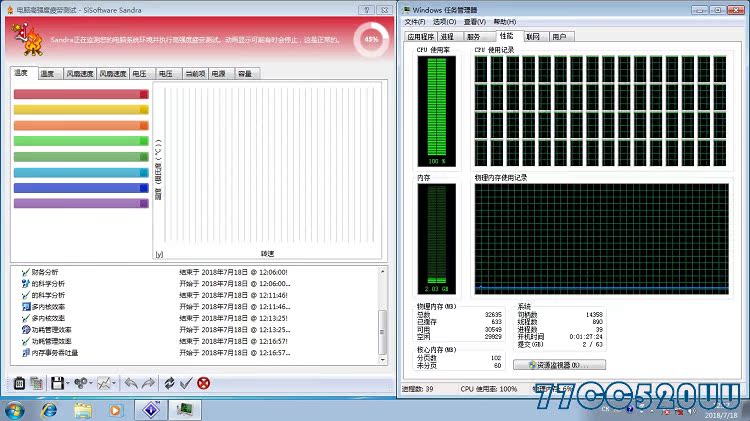Open Windows Explorer from the taskbar
The width and height of the screenshot is (750, 421).
(83, 410)
